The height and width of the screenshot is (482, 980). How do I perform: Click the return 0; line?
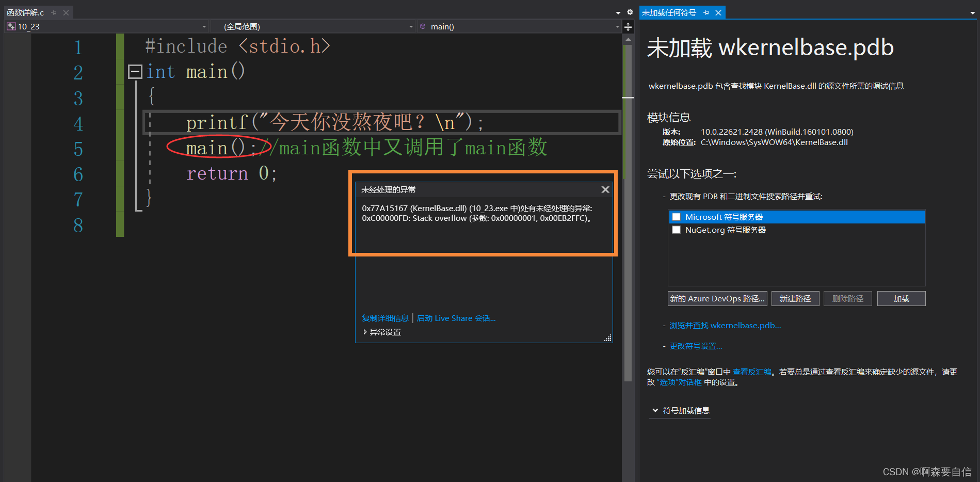click(232, 173)
